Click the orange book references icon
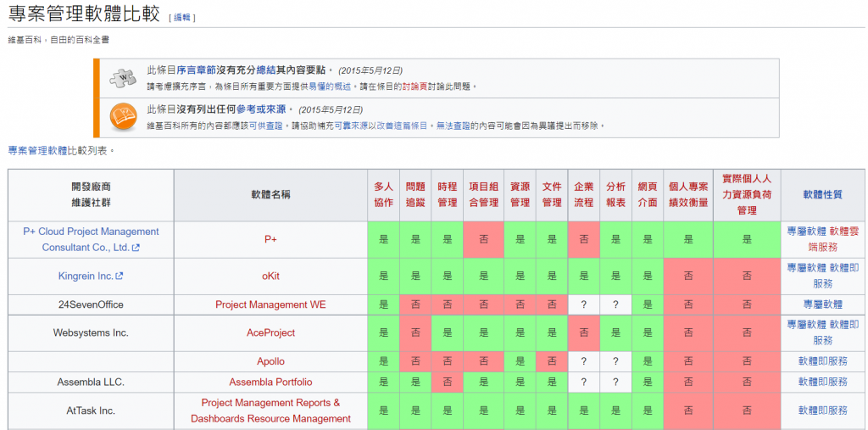The image size is (868, 430). tap(123, 118)
